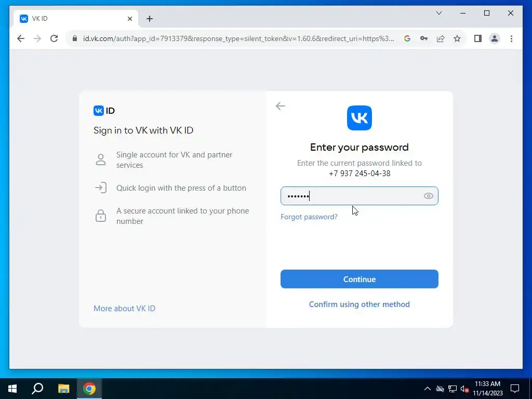Open the Windows Start menu
The image size is (532, 399).
point(12,389)
